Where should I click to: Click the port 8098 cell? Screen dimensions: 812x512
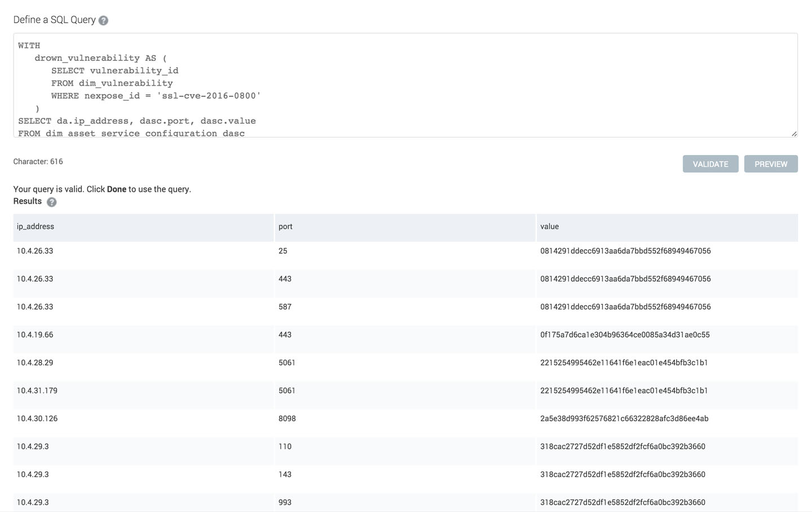[287, 418]
